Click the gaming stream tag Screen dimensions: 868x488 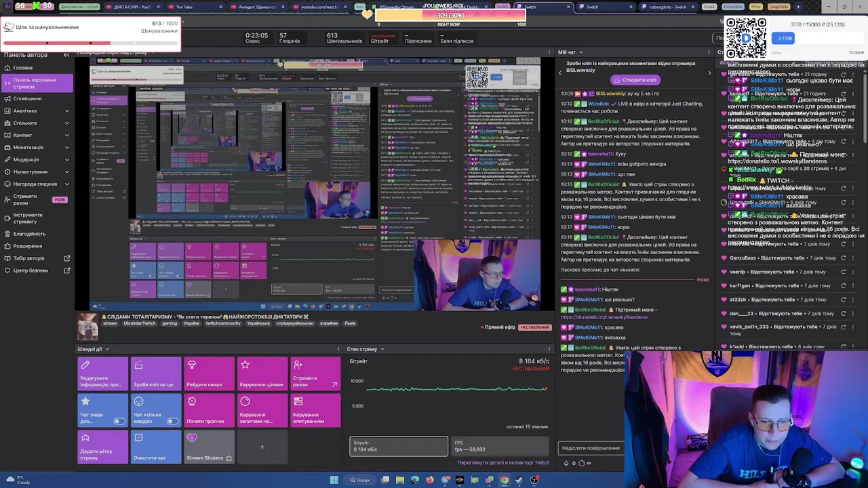pyautogui.click(x=170, y=323)
